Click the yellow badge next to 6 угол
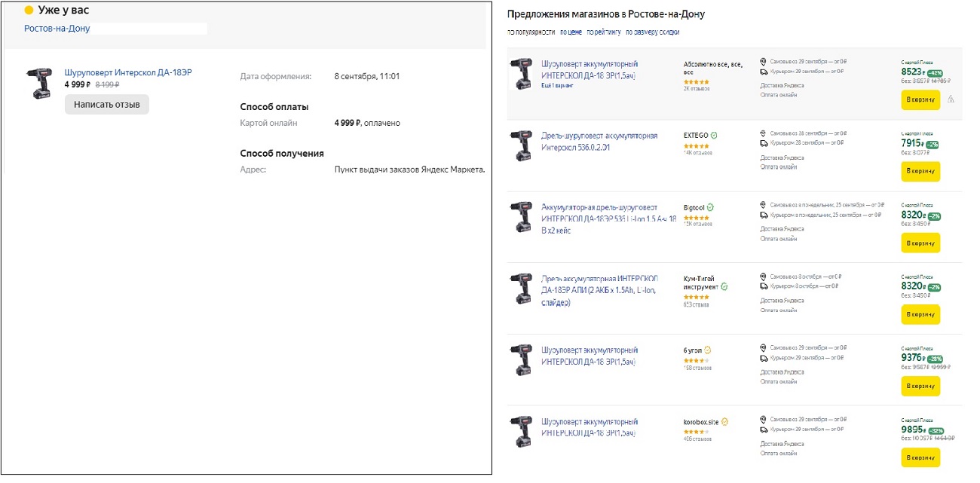This screenshot has width=980, height=483. [x=708, y=350]
